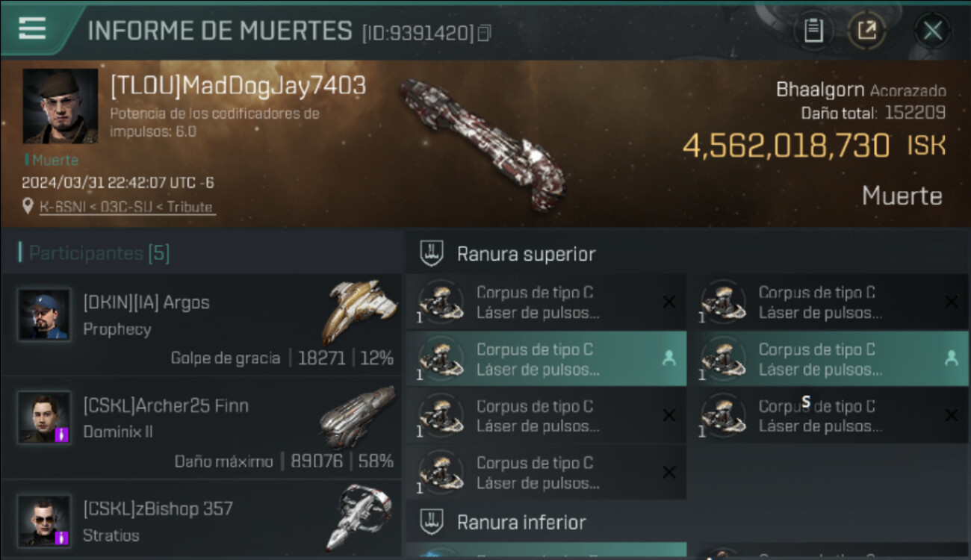This screenshot has height=560, width=971.
Task: Click X mark on top-right Corpus module
Action: 951,302
